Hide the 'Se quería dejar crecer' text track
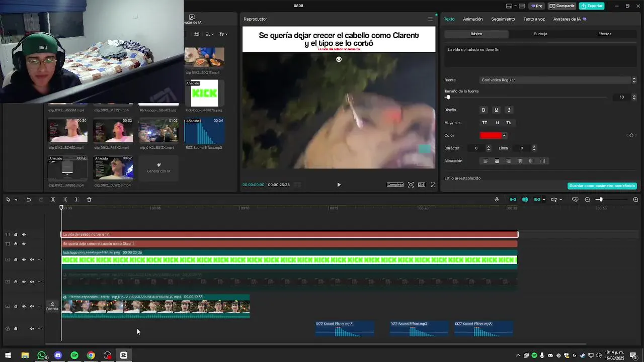644x362 pixels. point(24,244)
